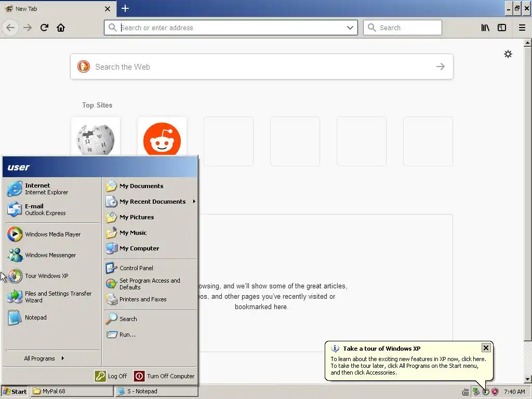Image resolution: width=532 pixels, height=399 pixels.
Task: Submit web search with the arrow
Action: coord(441,66)
